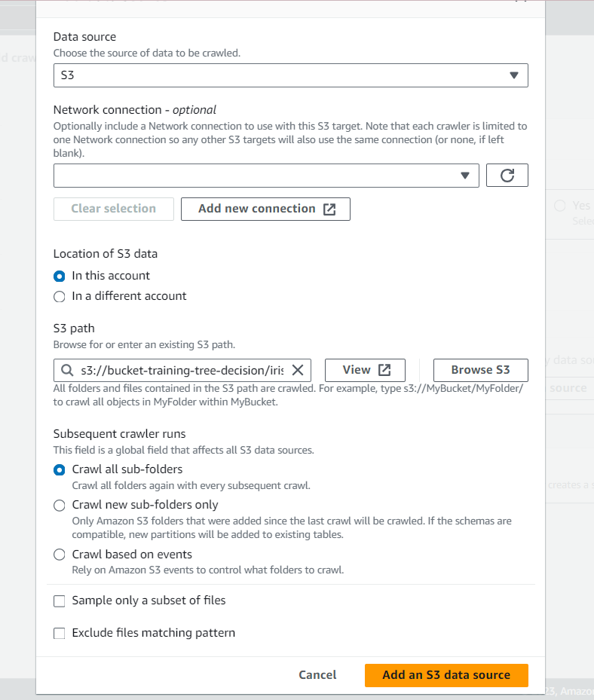
Task: Click into the S3 path text field
Action: point(181,370)
